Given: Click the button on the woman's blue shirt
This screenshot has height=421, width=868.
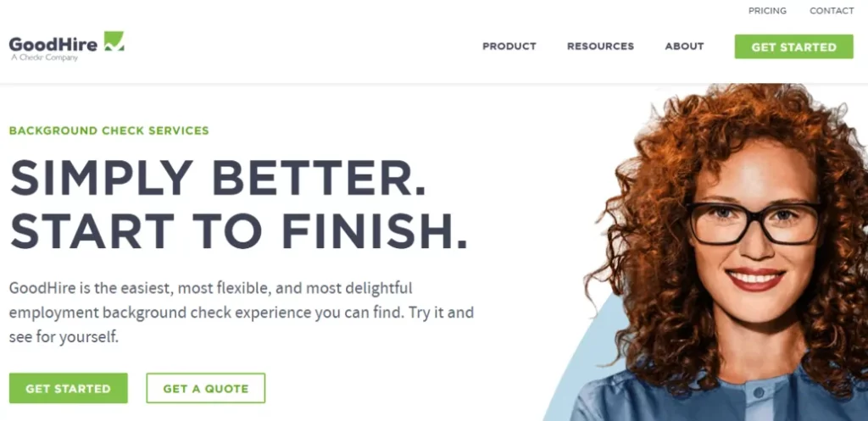Looking at the screenshot, I should [759, 392].
